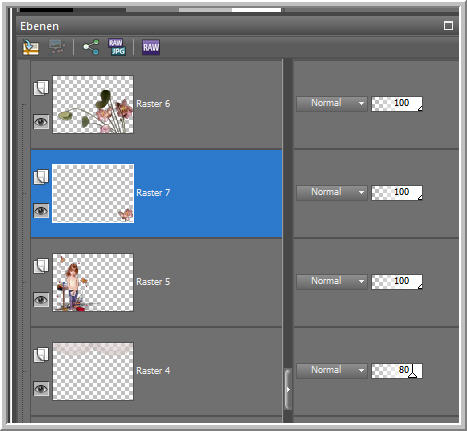This screenshot has width=467, height=431.
Task: Click the grayed-out second toolbar icon
Action: (x=57, y=47)
